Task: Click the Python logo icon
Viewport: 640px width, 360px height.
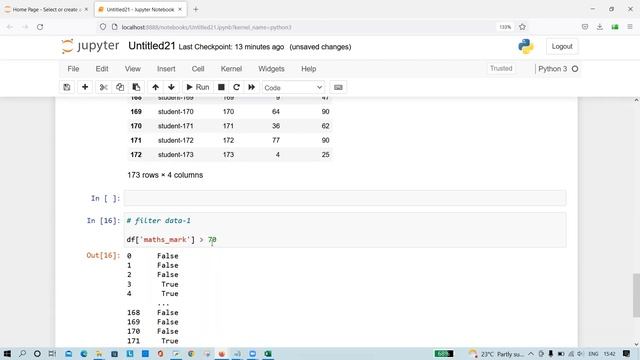Action: [526, 47]
